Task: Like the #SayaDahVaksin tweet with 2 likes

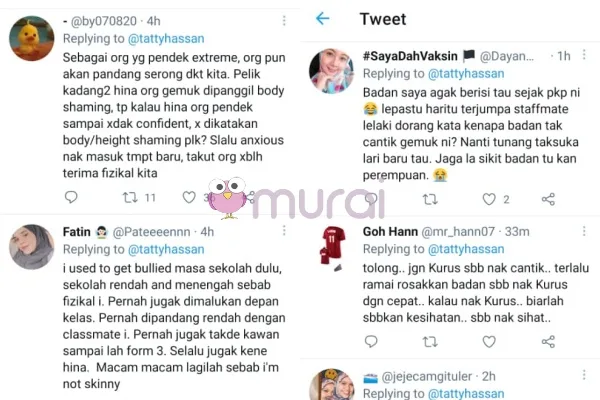Action: [x=489, y=199]
